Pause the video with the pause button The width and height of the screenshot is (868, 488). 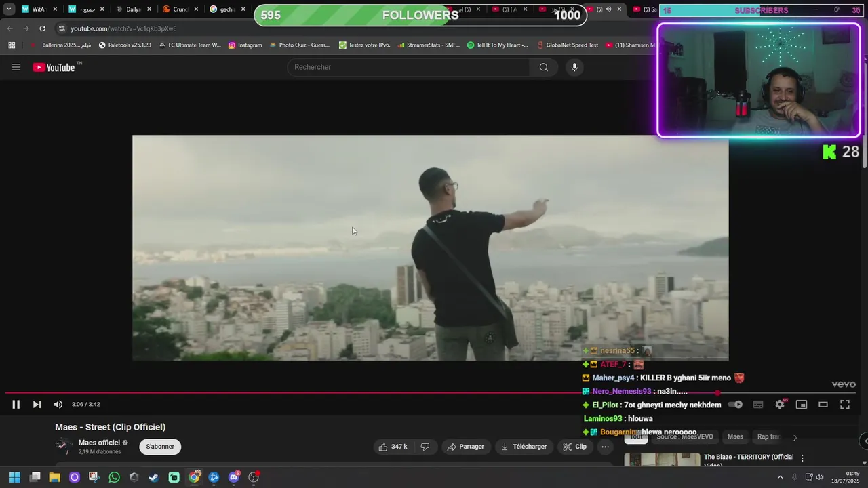coord(16,405)
